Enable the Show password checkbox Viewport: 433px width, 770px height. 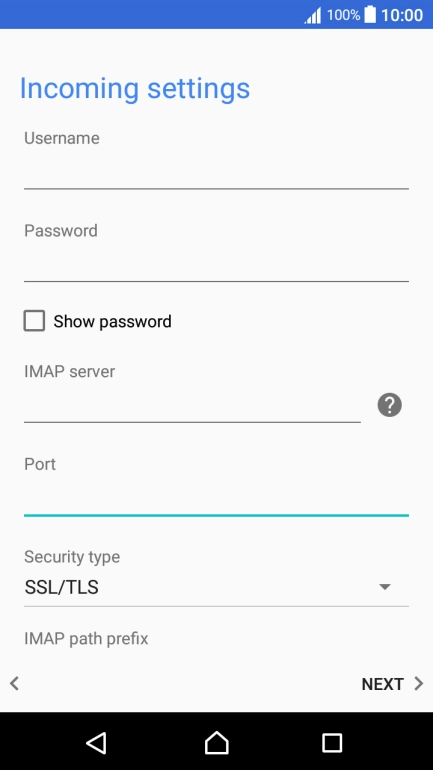pyautogui.click(x=34, y=321)
